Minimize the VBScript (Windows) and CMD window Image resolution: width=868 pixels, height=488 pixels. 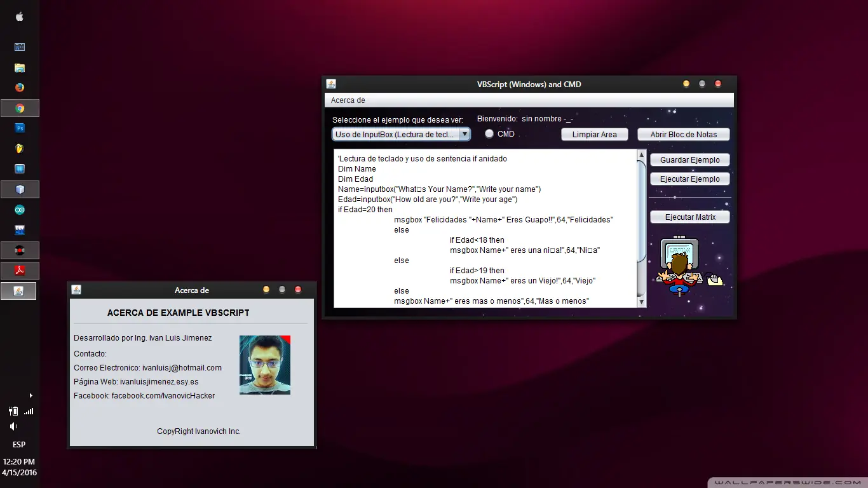coord(686,84)
